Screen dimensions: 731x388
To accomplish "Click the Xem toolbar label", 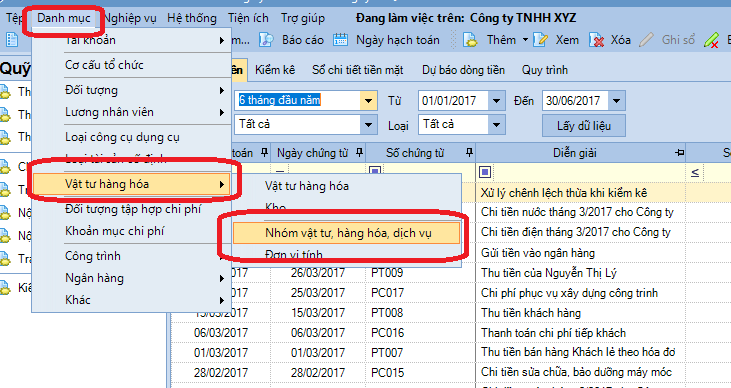I will click(x=567, y=40).
